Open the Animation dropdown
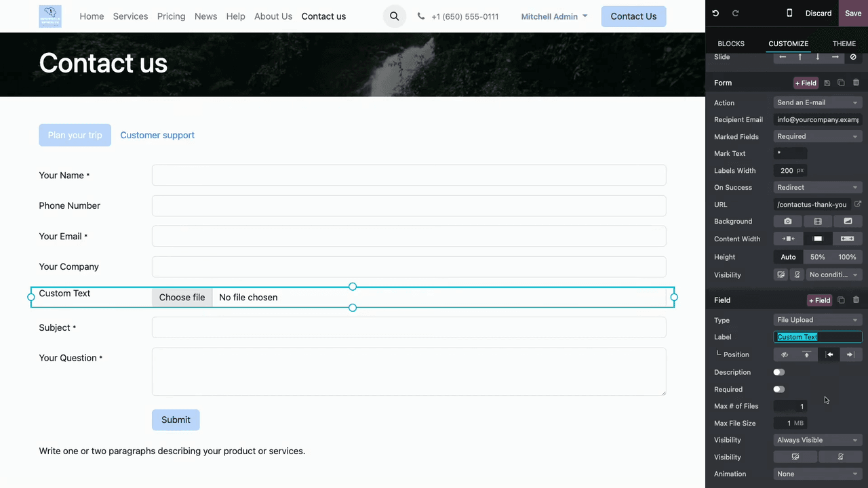868x488 pixels. pos(818,474)
